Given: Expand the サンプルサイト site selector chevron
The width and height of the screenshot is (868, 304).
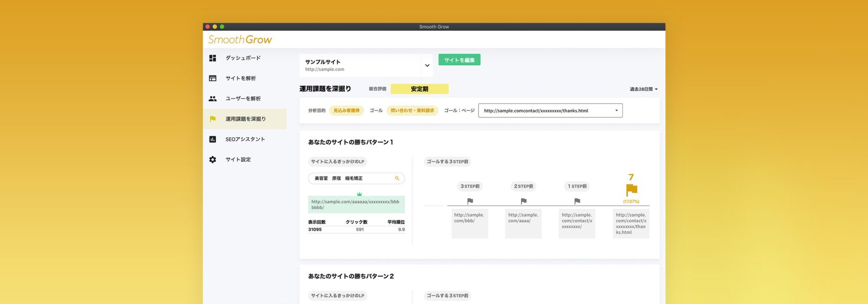Looking at the screenshot, I should tap(427, 66).
